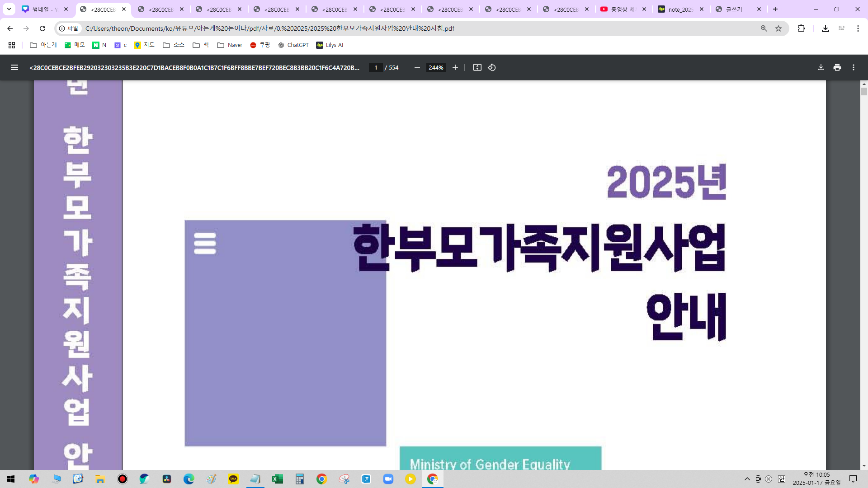Click the page number input field
Viewport: 868px width, 488px height.
375,67
